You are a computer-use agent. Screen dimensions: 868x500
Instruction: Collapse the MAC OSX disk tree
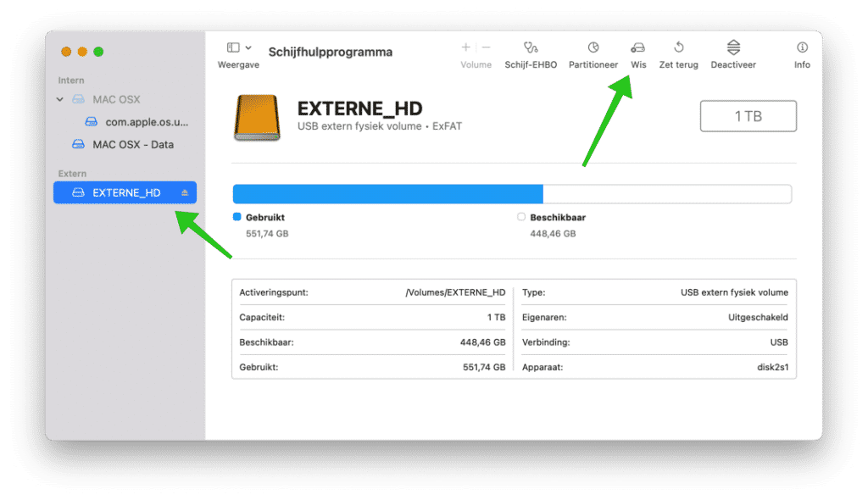58,99
